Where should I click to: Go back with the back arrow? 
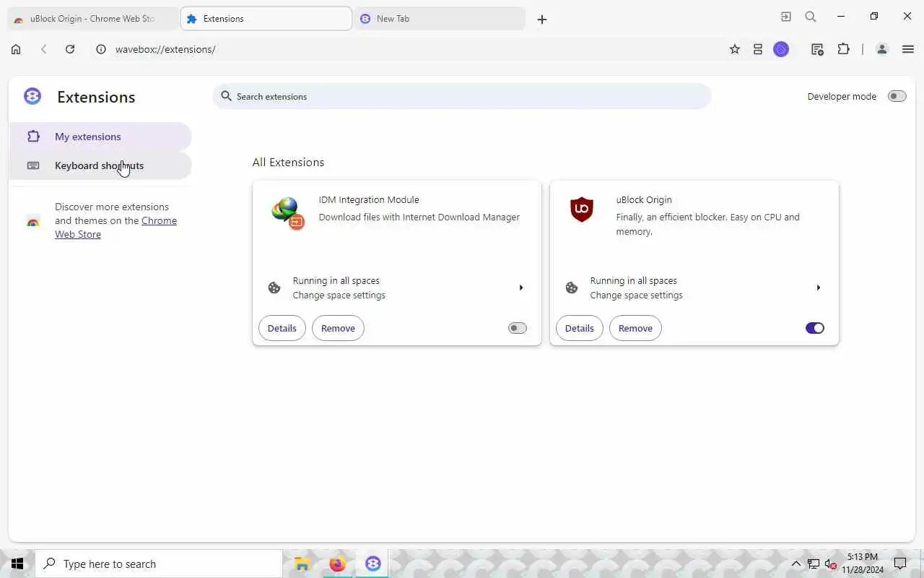(44, 49)
